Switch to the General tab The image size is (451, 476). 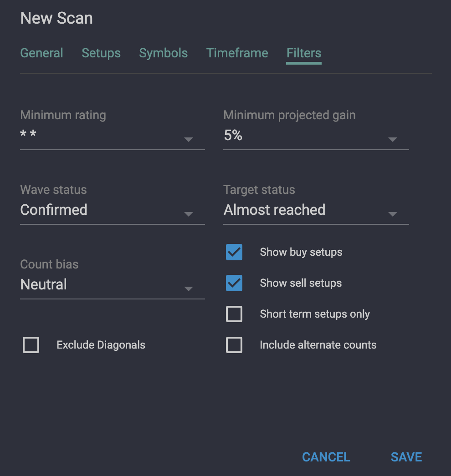(x=41, y=53)
